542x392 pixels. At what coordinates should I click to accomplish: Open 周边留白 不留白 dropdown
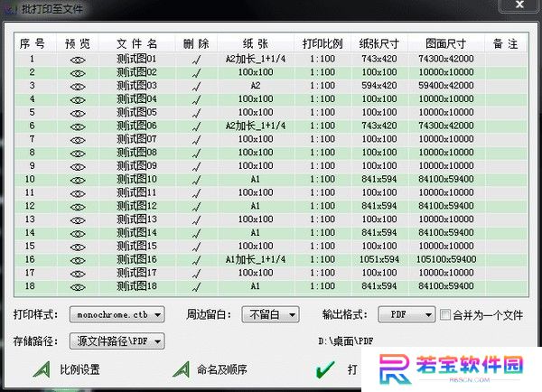pyautogui.click(x=270, y=314)
